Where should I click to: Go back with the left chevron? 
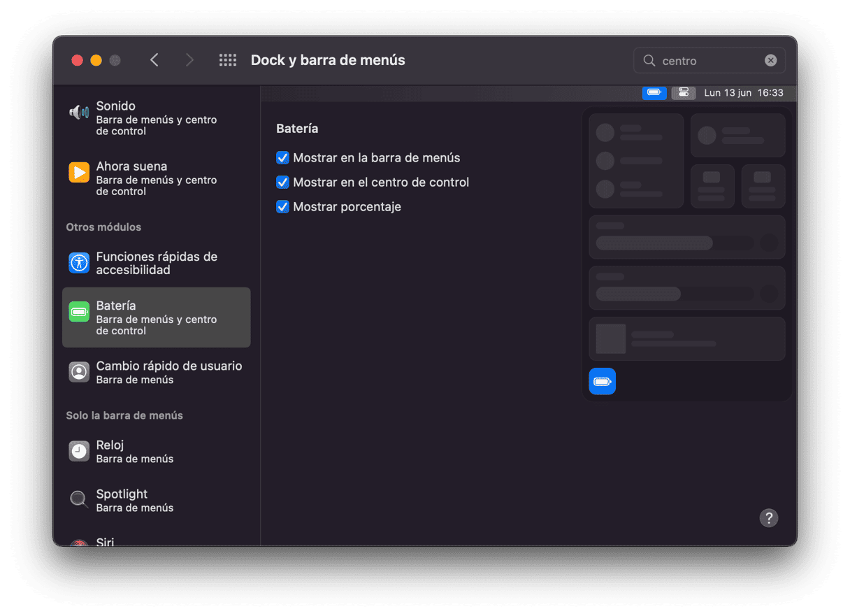pyautogui.click(x=154, y=60)
